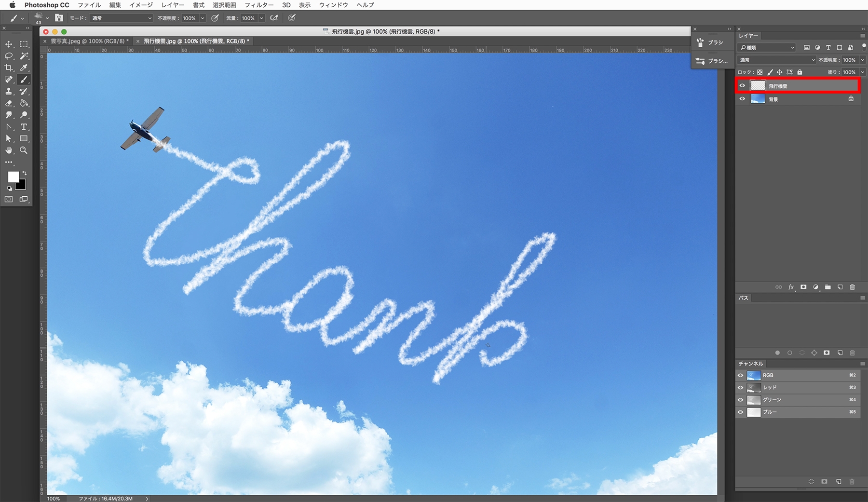Open the brush mode 通常 dropdown
The width and height of the screenshot is (868, 502).
point(121,18)
